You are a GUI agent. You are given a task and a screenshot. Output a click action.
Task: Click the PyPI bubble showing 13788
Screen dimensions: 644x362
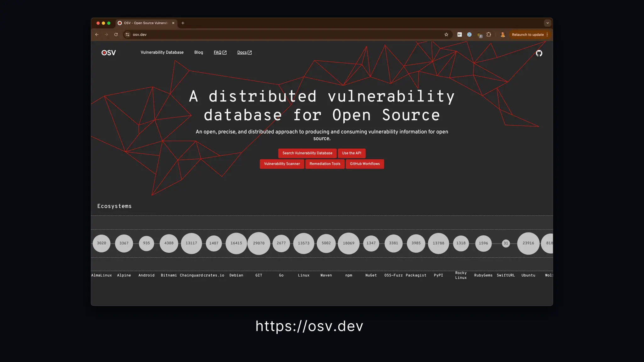click(x=438, y=243)
